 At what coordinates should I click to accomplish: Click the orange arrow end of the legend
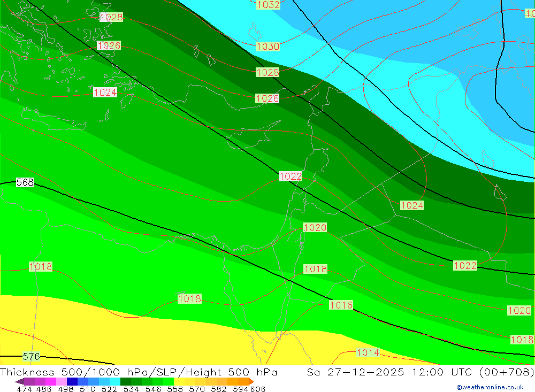pyautogui.click(x=251, y=381)
